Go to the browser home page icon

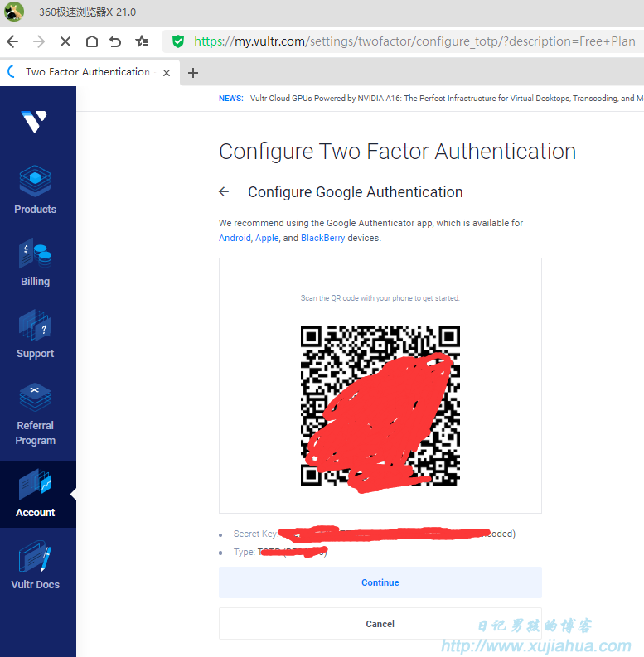click(92, 41)
